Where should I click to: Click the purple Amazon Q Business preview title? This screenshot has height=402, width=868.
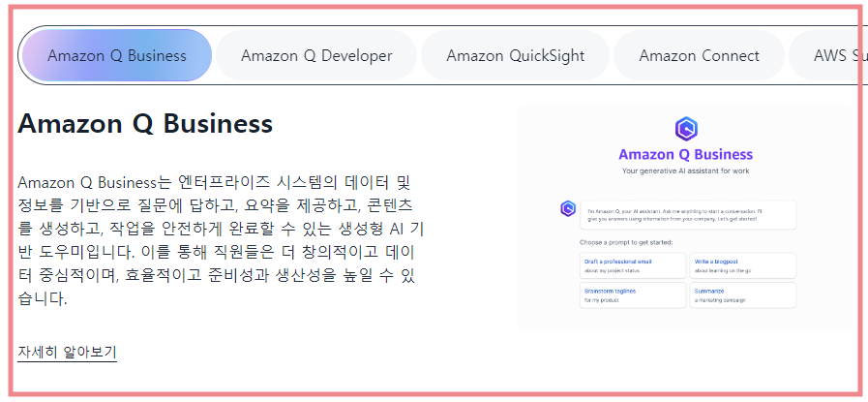pos(685,154)
